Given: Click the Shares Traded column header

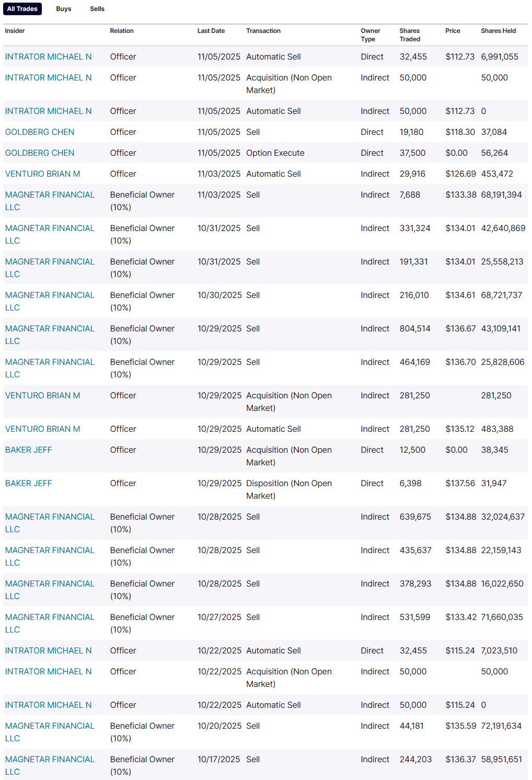Looking at the screenshot, I should [x=410, y=35].
